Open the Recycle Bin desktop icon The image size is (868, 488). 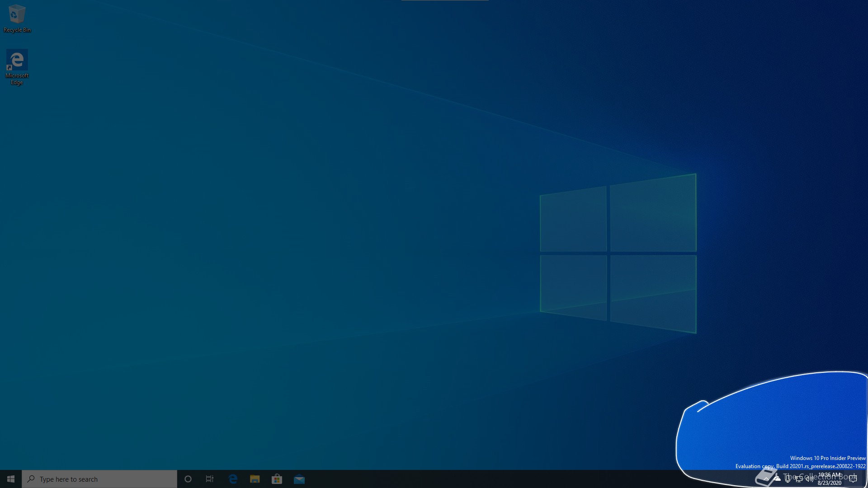point(17,19)
